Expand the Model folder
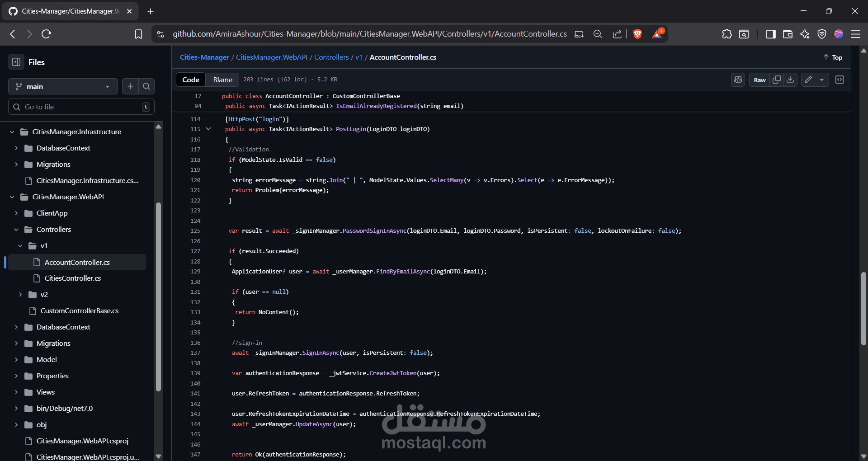868x461 pixels. click(16, 360)
